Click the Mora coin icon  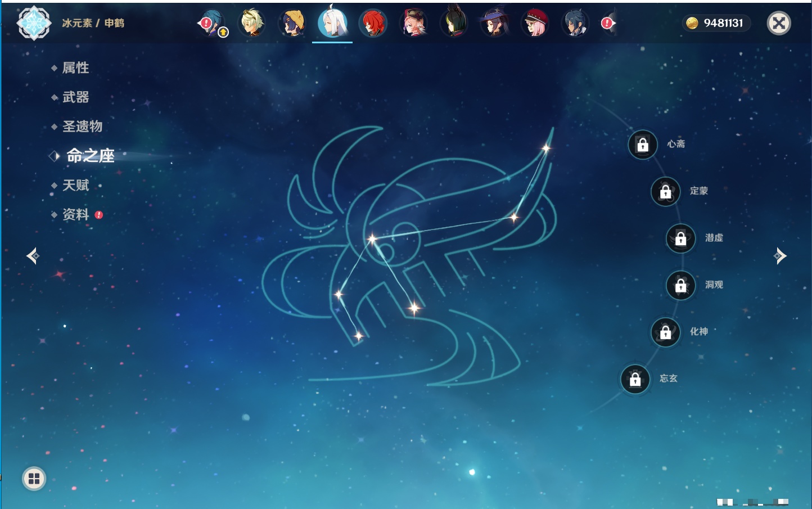tap(692, 23)
